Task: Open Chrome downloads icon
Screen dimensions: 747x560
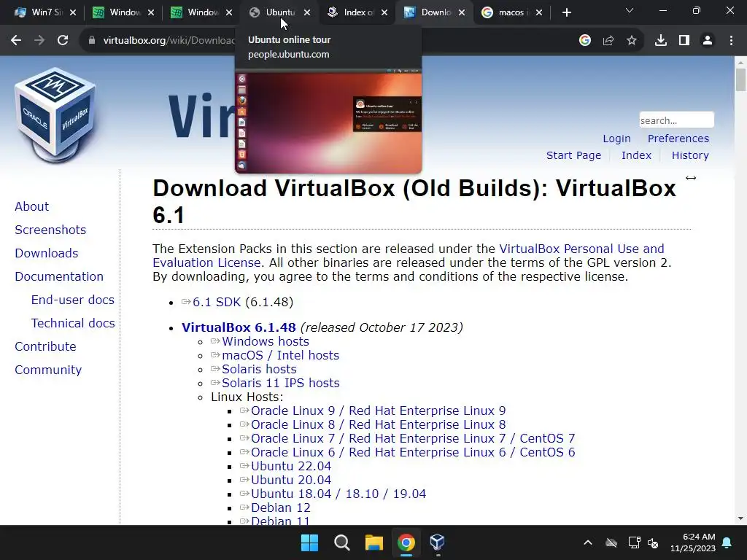Action: (x=661, y=41)
